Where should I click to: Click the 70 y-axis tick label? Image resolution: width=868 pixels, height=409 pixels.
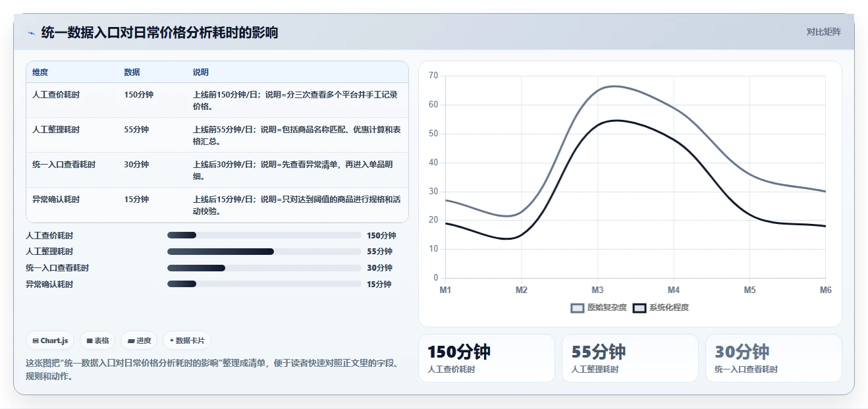pyautogui.click(x=433, y=76)
